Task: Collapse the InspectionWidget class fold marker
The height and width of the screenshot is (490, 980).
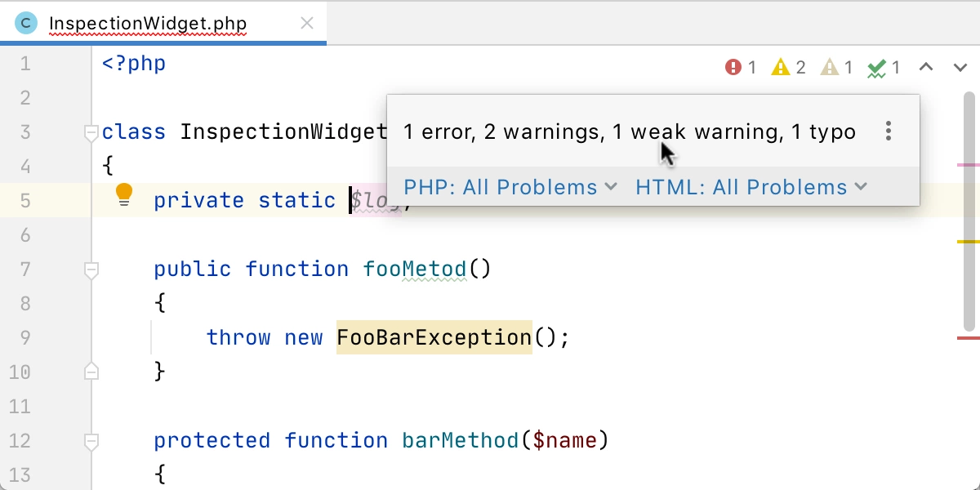Action: click(x=91, y=132)
